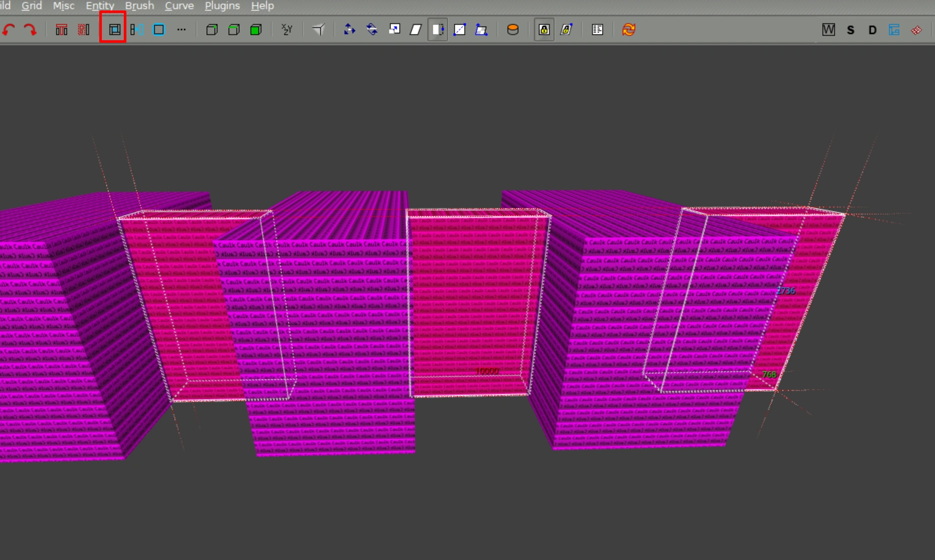The image size is (935, 560).
Task: Open the Curve menu
Action: click(x=179, y=6)
